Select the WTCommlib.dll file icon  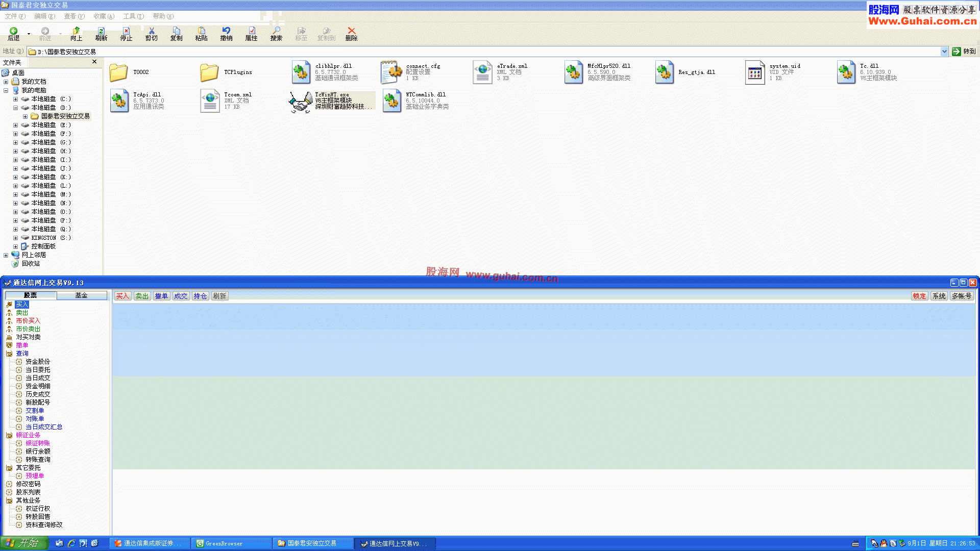[x=391, y=101]
